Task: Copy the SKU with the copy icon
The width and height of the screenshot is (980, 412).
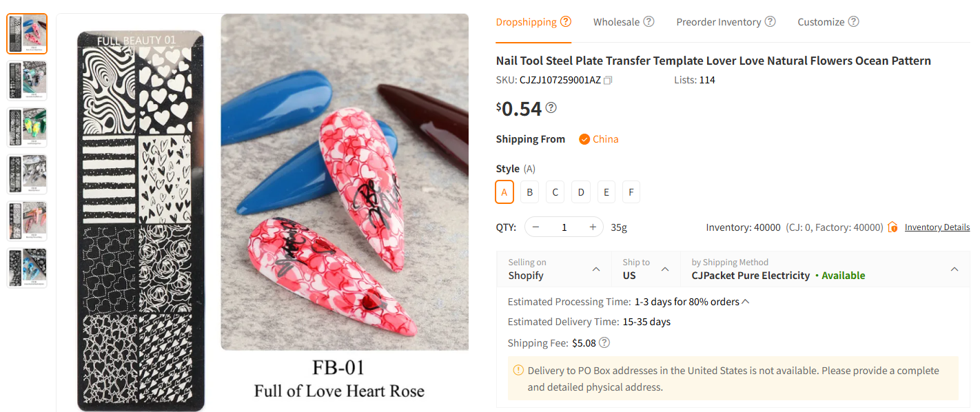Action: point(608,81)
